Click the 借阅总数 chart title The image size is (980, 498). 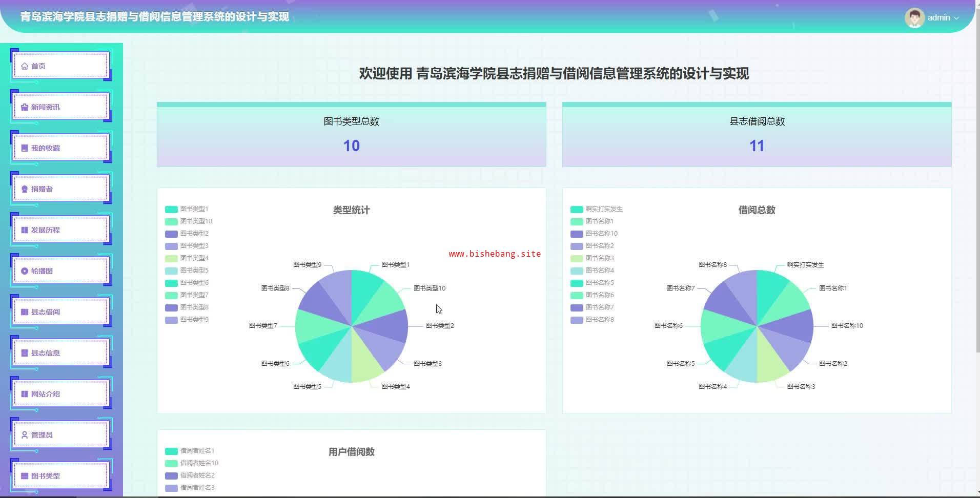click(757, 210)
